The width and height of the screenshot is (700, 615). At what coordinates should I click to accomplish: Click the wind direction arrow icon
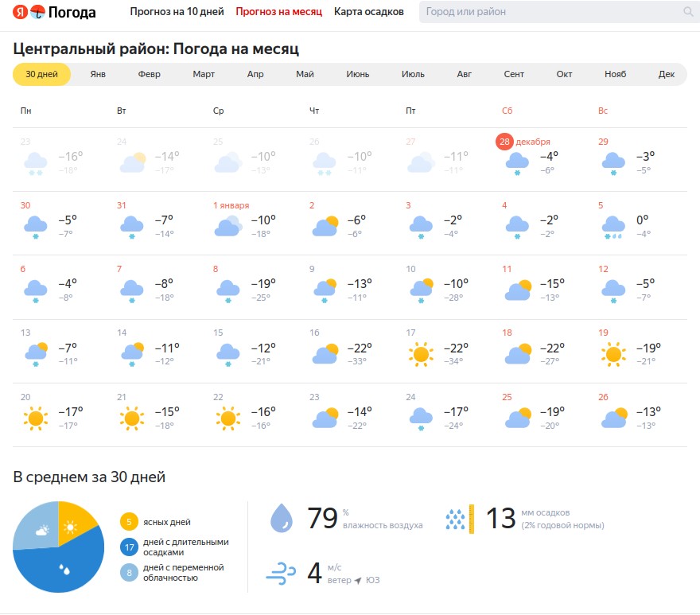click(358, 581)
